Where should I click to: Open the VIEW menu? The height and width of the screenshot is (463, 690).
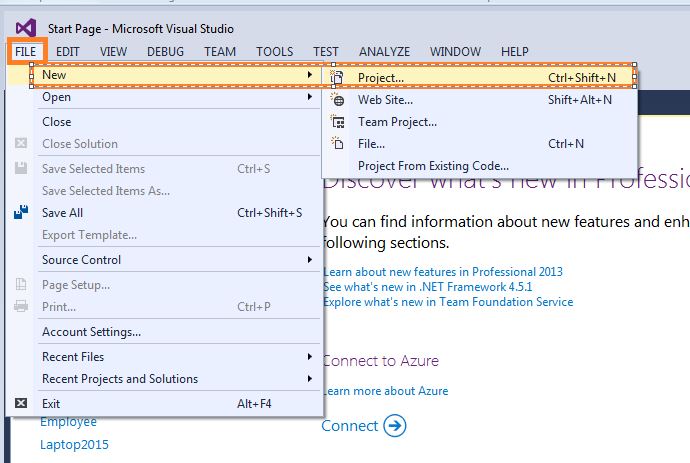coord(113,51)
